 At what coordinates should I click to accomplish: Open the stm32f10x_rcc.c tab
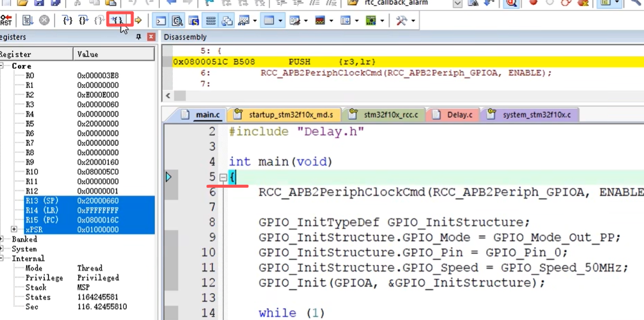coord(383,114)
